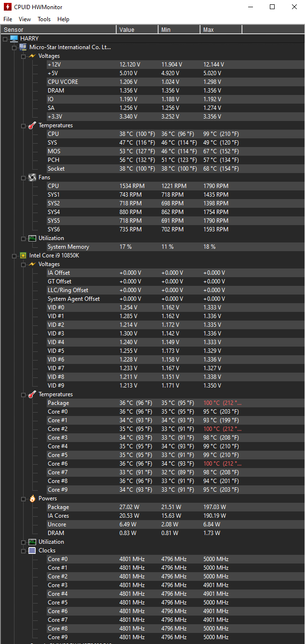Select the SYS4 fan row
This screenshot has height=644, width=305.
coord(175,212)
